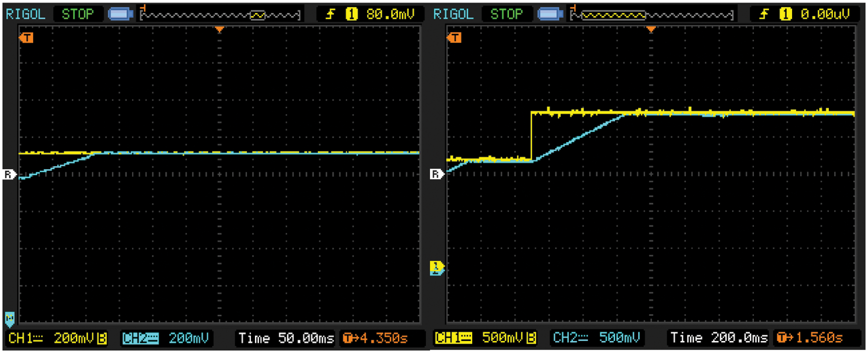Click the battery icon on the right scope
Viewport: 868px width, 353px height.
tap(550, 14)
